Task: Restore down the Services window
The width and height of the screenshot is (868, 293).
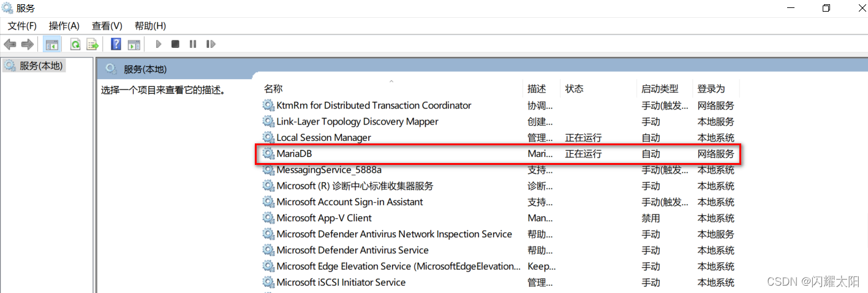Action: point(826,8)
